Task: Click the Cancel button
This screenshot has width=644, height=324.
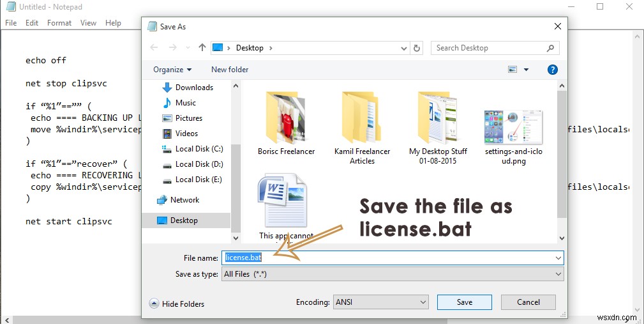Action: pyautogui.click(x=528, y=302)
